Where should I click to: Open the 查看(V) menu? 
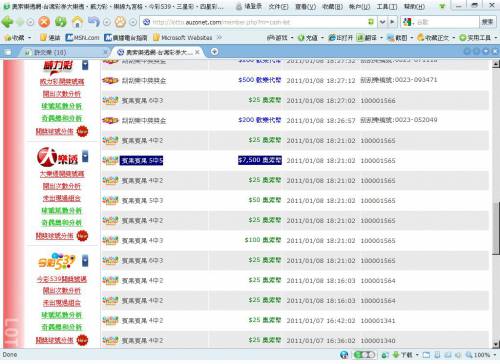(305, 6)
